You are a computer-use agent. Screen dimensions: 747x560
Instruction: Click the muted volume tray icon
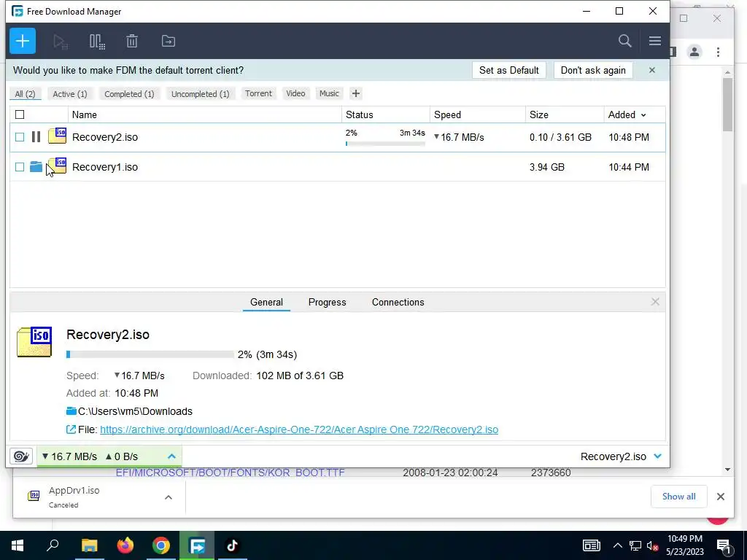click(652, 545)
